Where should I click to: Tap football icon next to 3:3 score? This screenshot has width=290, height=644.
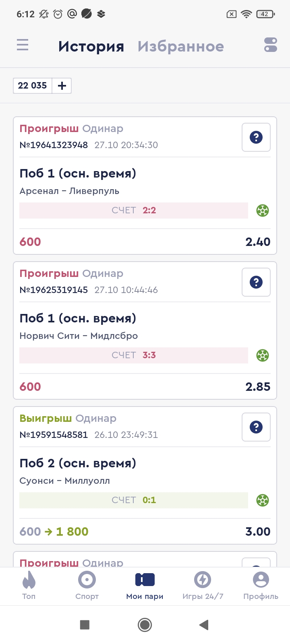click(x=263, y=355)
